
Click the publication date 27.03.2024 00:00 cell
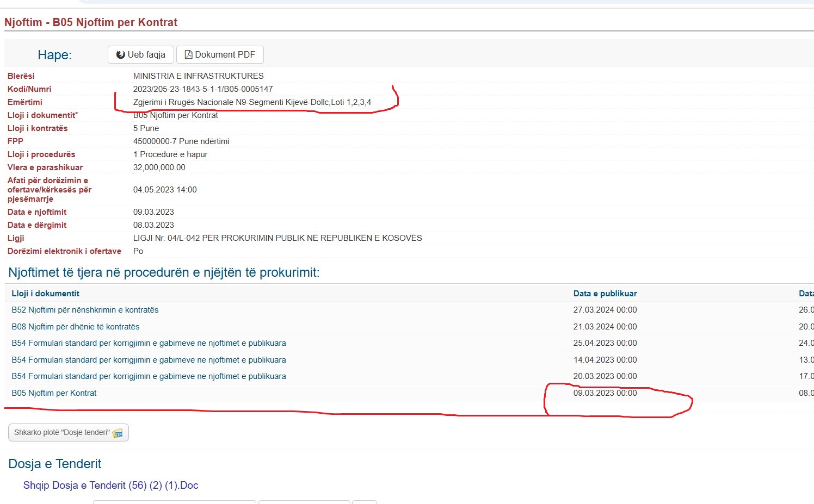click(605, 310)
